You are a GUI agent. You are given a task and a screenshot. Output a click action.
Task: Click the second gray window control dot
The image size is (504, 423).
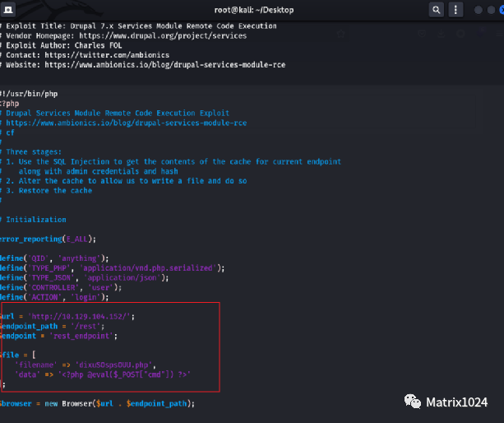491,10
